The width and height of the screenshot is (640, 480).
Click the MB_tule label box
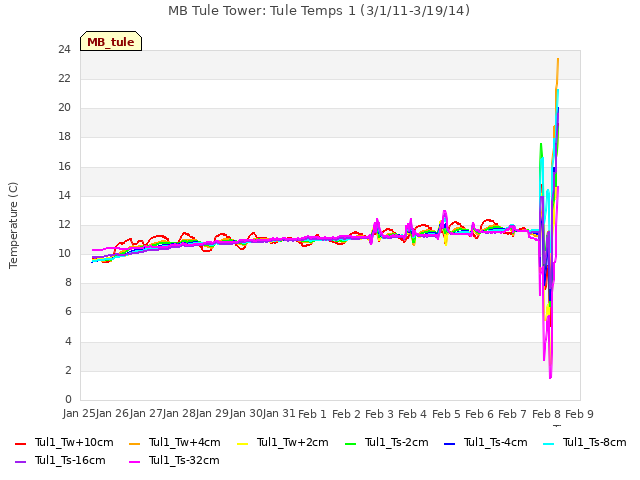pos(111,41)
